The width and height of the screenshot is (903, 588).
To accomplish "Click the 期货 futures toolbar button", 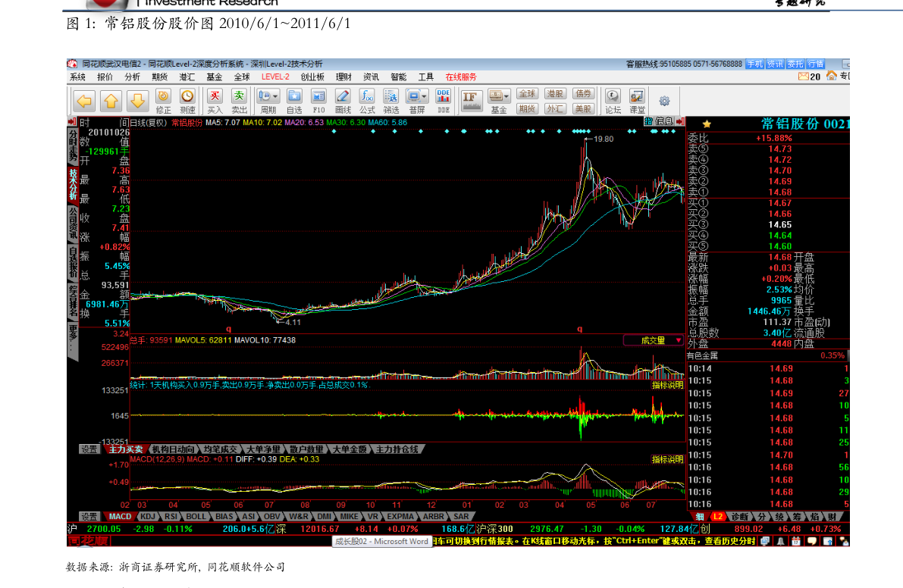I will [527, 108].
